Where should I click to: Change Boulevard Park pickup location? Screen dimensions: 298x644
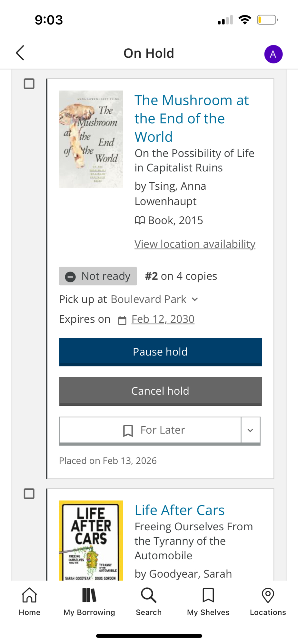pos(154,299)
